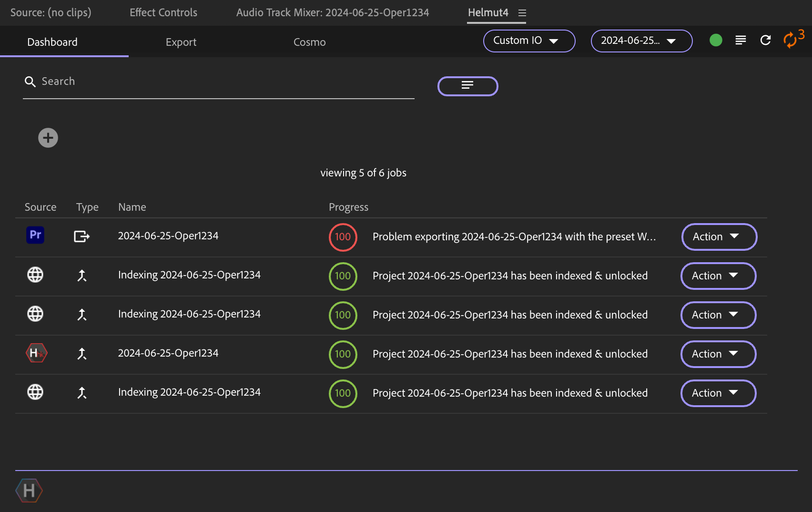Click the Premiere Pro source icon
This screenshot has width=812, height=512.
click(35, 235)
